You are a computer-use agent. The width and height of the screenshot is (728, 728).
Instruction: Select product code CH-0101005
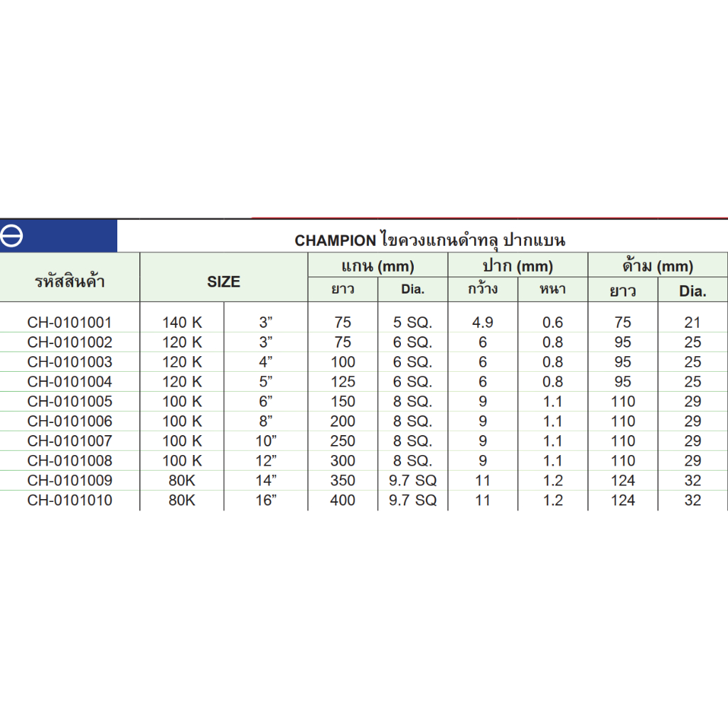pos(70,401)
